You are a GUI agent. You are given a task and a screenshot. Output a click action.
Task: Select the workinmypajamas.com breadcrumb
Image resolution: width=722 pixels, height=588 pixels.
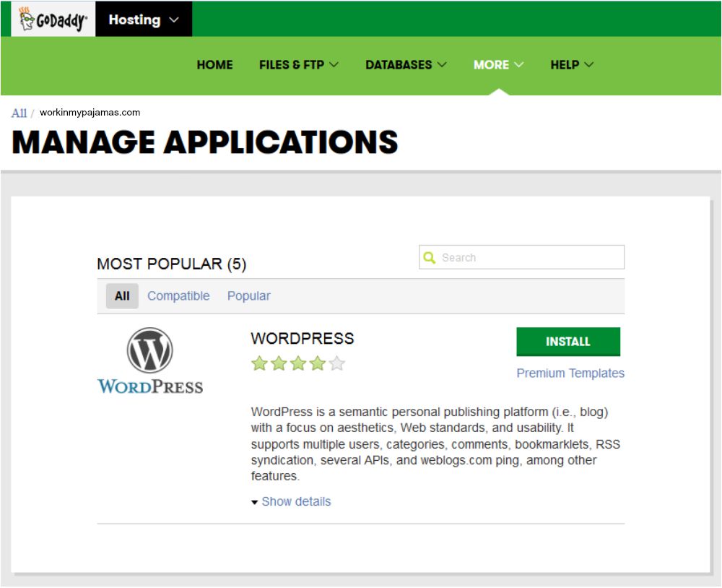(90, 113)
